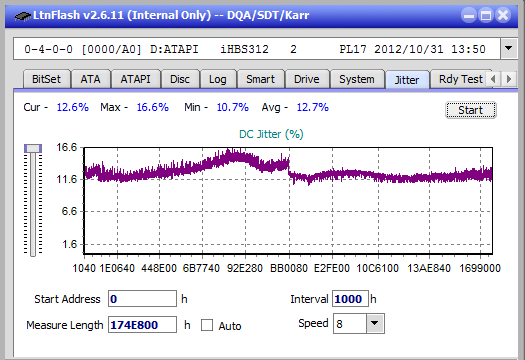Click the 6.6 y-axis label
This screenshot has width=525, height=360.
[x=69, y=211]
